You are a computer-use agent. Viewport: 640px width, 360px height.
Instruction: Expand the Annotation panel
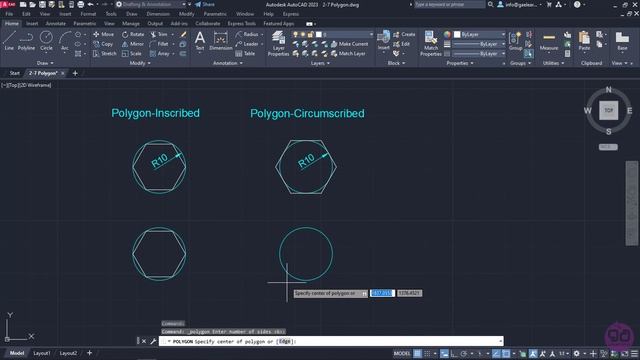(x=228, y=63)
